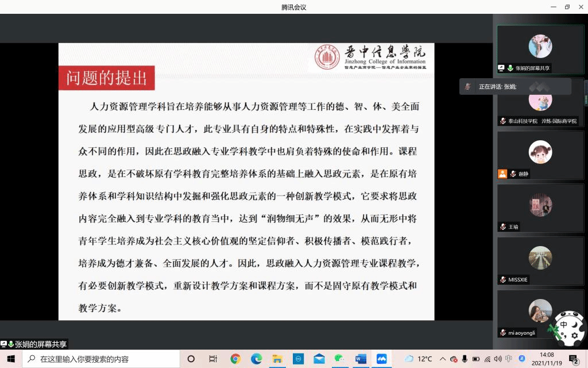Open Tencent Meeting from the taskbar
The image size is (588, 368).
(x=381, y=359)
